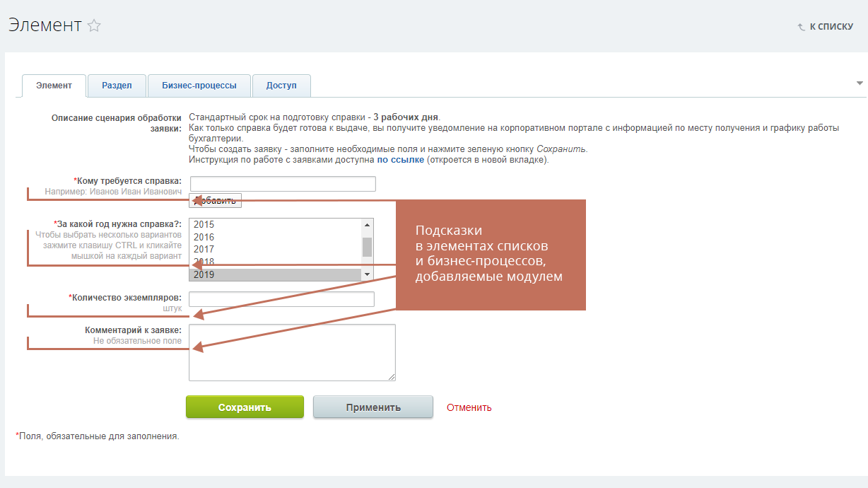Select year 2017 in the list
The image size is (868, 488).
[276, 249]
